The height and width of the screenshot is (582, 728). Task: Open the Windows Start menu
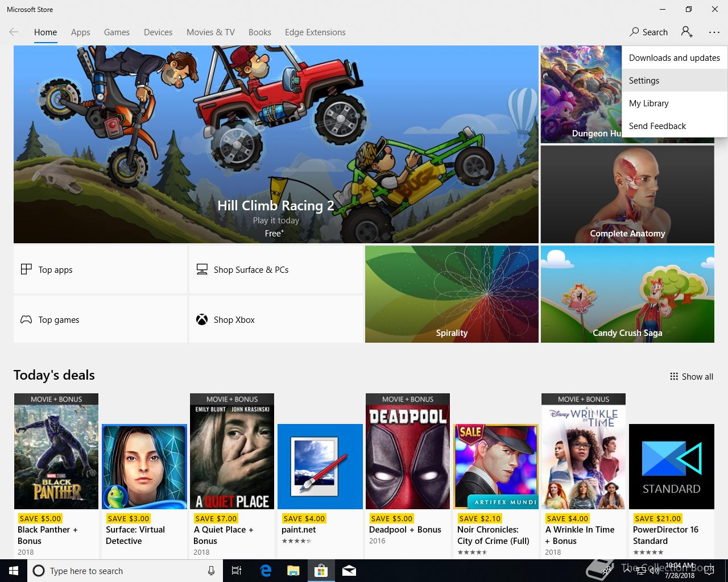point(14,571)
